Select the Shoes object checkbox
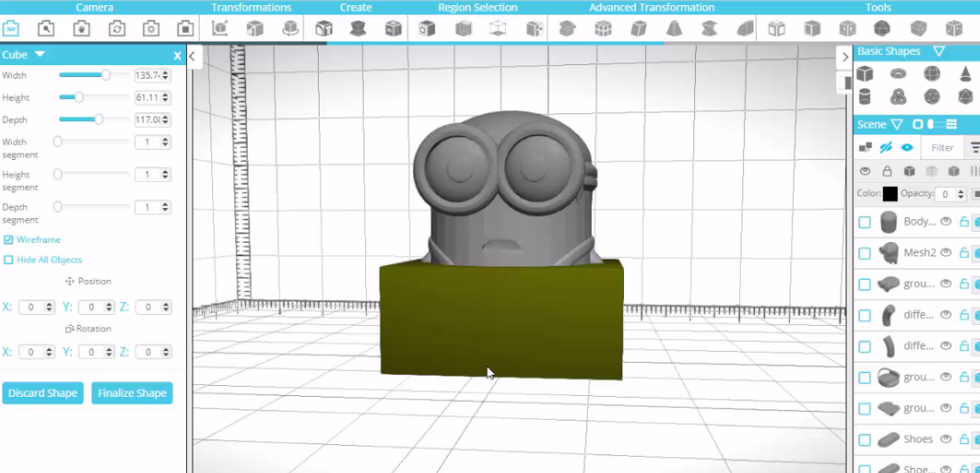980x473 pixels. click(864, 441)
